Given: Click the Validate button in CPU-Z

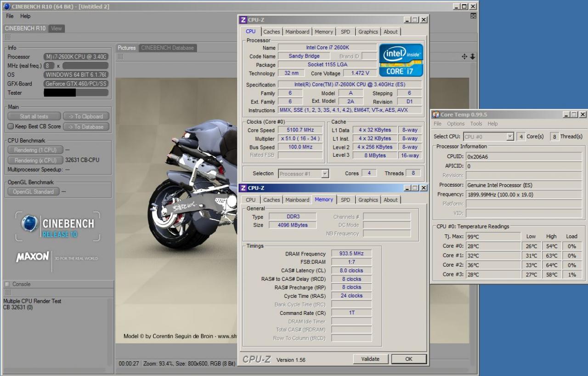Looking at the screenshot, I should pyautogui.click(x=370, y=359).
